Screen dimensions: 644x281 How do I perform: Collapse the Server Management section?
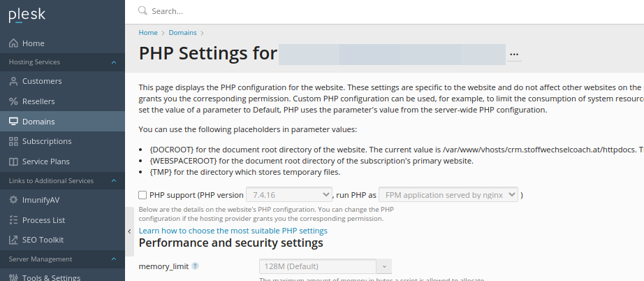pyautogui.click(x=114, y=259)
